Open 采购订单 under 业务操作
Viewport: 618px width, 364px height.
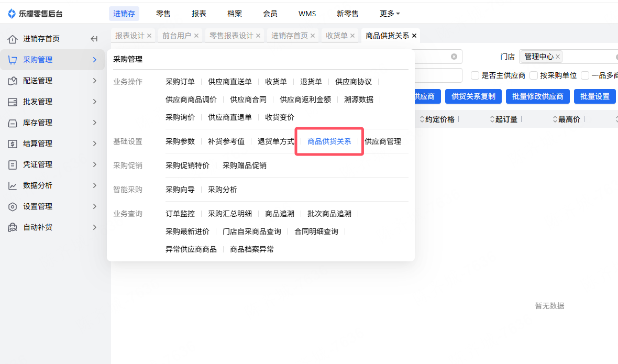[x=180, y=82]
